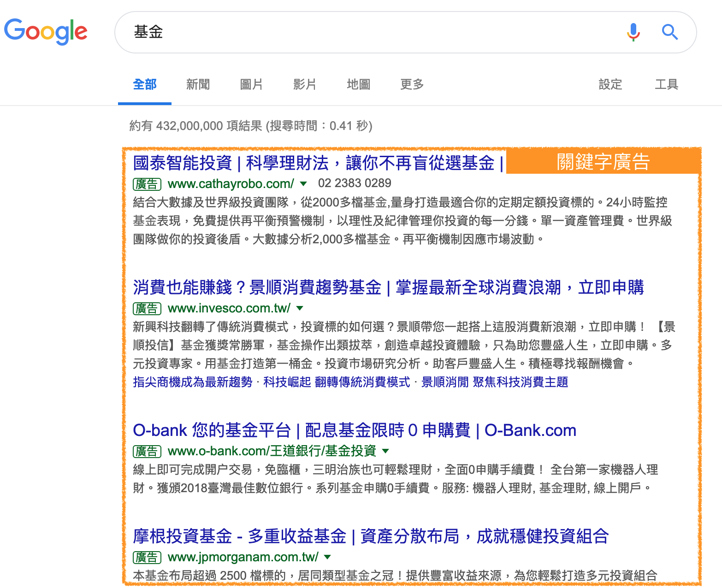Click the magnifying glass search icon
The image size is (722, 588).
coord(670,32)
